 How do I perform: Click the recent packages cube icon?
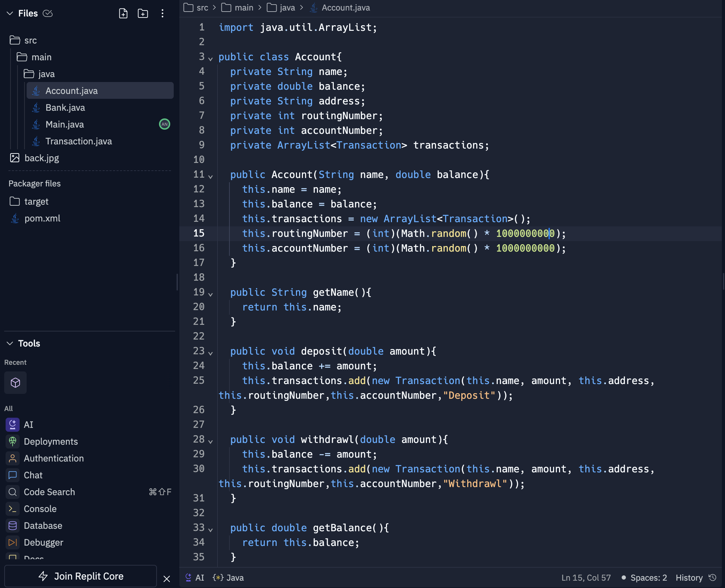(15, 382)
